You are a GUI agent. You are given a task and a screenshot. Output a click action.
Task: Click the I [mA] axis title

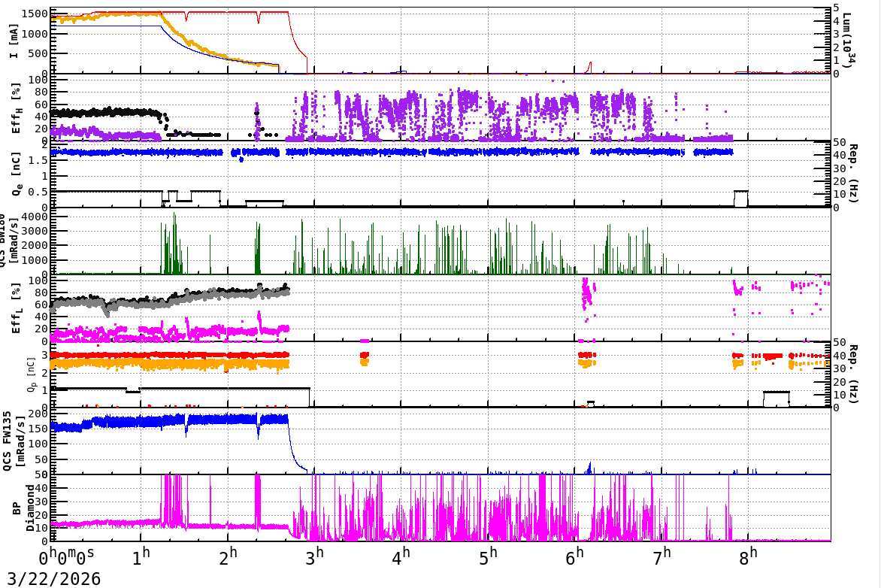(x=14, y=40)
